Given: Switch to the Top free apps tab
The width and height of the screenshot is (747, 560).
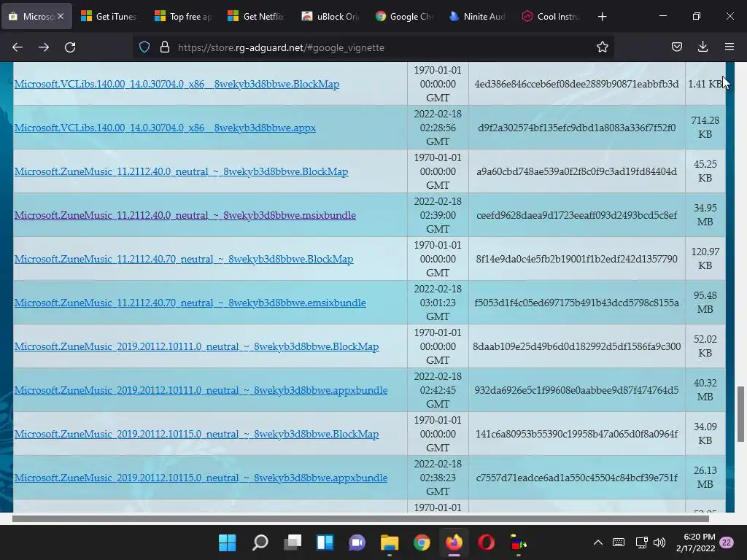Looking at the screenshot, I should click(183, 16).
